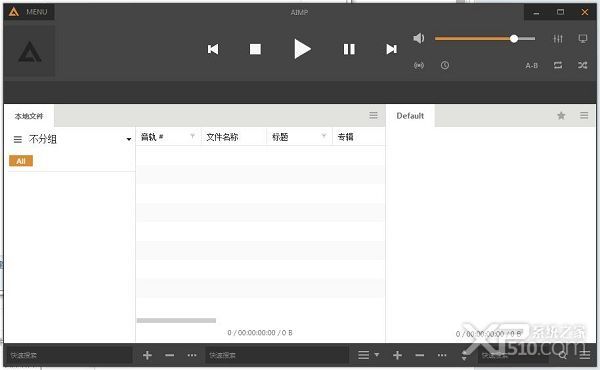The image size is (600, 370).
Task: Close the AIMP window
Action: click(585, 12)
